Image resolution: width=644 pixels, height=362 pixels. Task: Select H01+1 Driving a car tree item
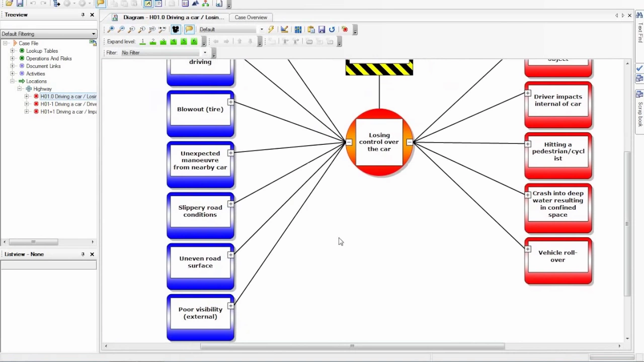point(68,112)
